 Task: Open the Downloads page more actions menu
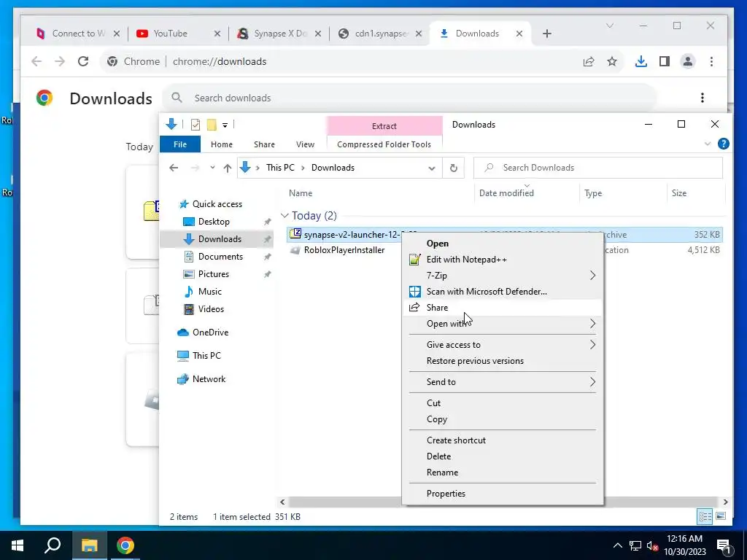click(x=703, y=98)
